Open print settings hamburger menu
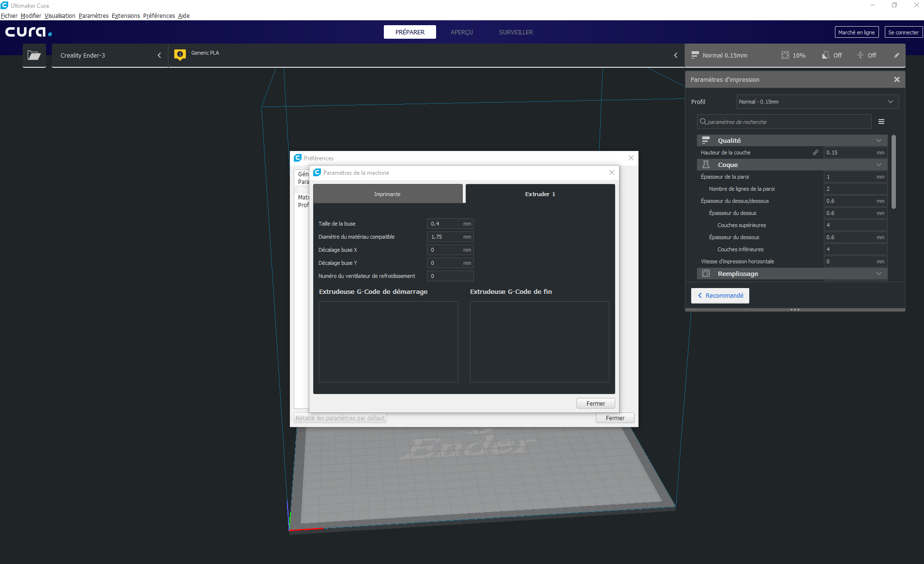The height and width of the screenshot is (564, 924). click(x=881, y=122)
